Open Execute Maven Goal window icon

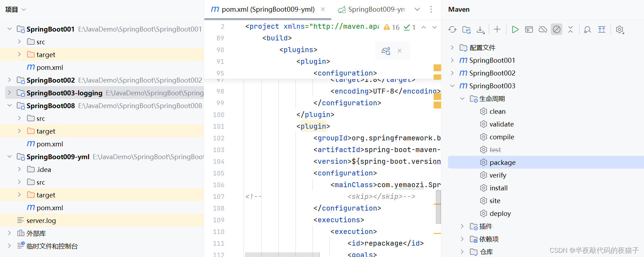[529, 29]
